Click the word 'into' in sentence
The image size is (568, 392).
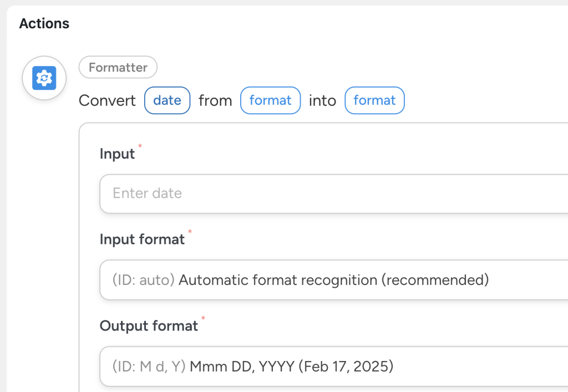[x=323, y=100]
